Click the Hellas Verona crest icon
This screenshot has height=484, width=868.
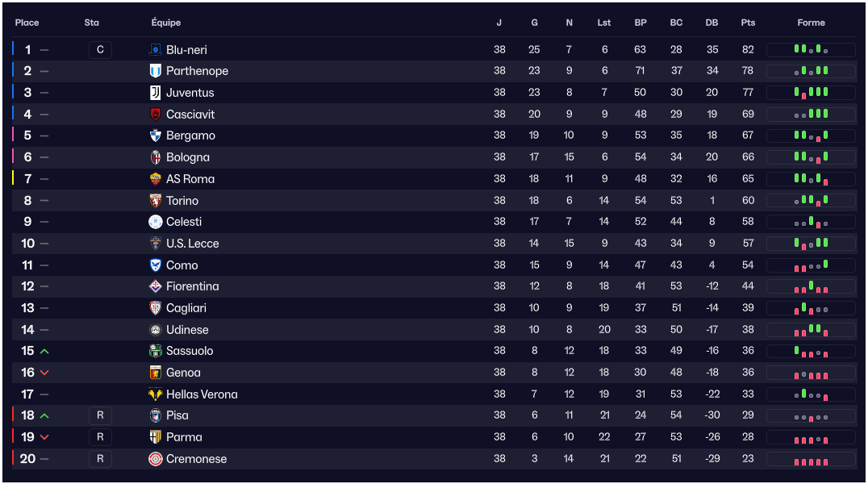[x=156, y=394]
